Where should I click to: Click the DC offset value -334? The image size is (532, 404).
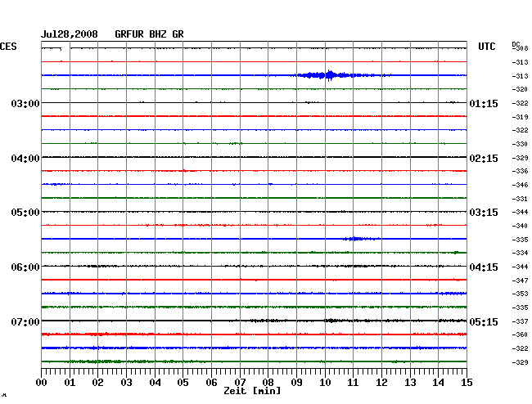point(520,253)
